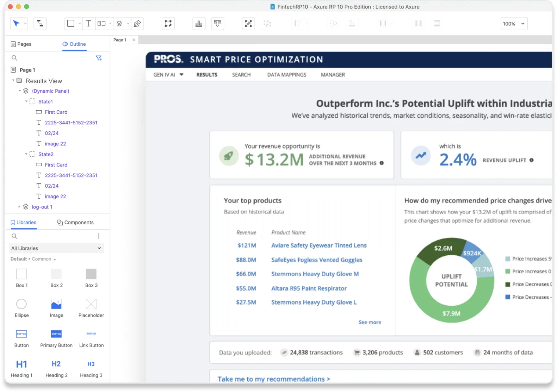
Task: Open the All Libraries dropdown
Action: point(56,248)
